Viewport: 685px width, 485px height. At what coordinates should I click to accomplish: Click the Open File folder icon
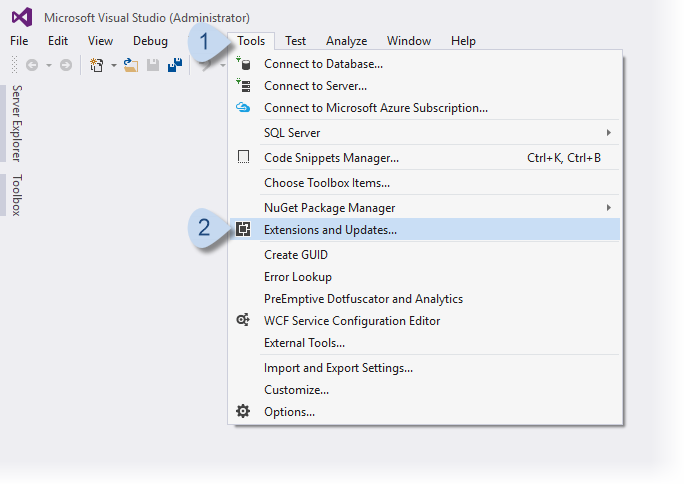click(x=130, y=65)
